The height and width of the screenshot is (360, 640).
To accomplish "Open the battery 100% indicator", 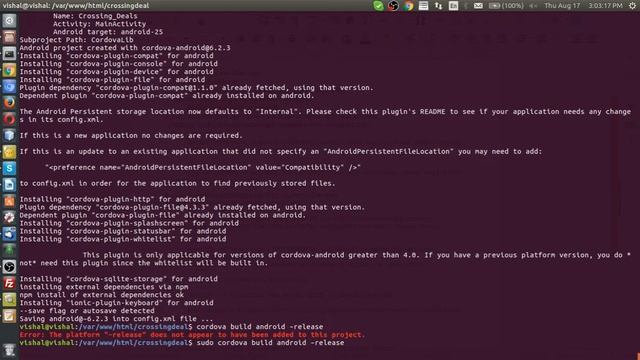I will coord(506,6).
